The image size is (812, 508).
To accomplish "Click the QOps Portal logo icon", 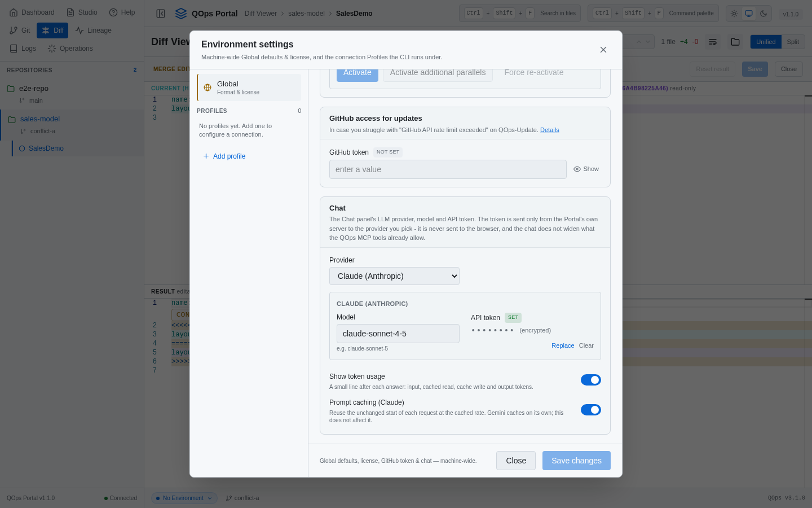I will pos(181,14).
